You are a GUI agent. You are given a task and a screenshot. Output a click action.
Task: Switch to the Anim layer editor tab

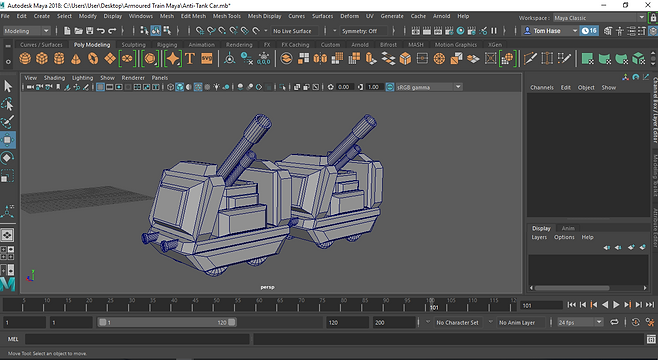click(x=568, y=228)
